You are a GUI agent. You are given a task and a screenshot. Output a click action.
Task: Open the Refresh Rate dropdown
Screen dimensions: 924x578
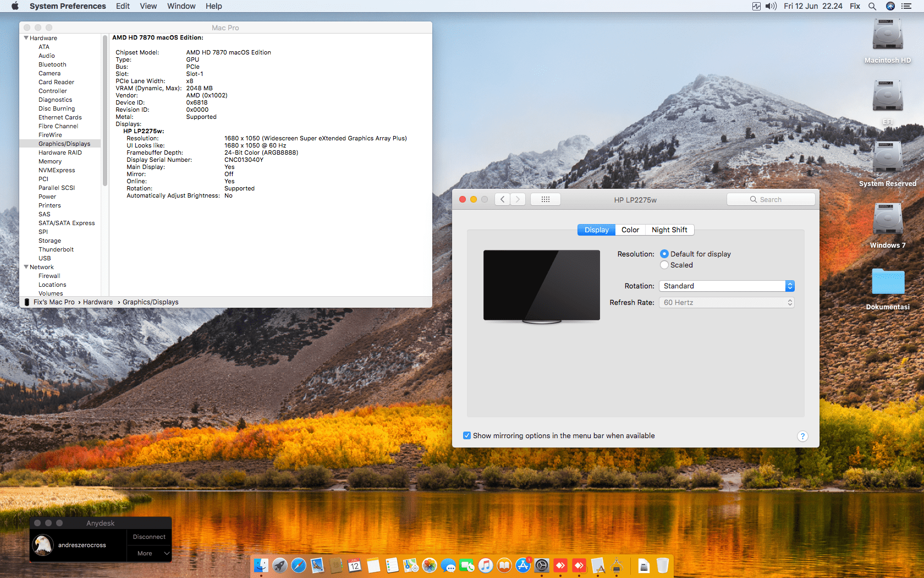pyautogui.click(x=726, y=302)
